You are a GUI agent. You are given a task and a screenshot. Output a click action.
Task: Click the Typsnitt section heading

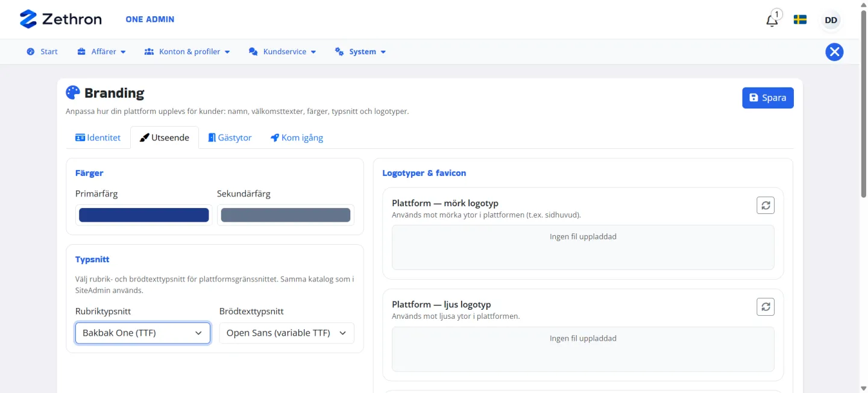92,259
